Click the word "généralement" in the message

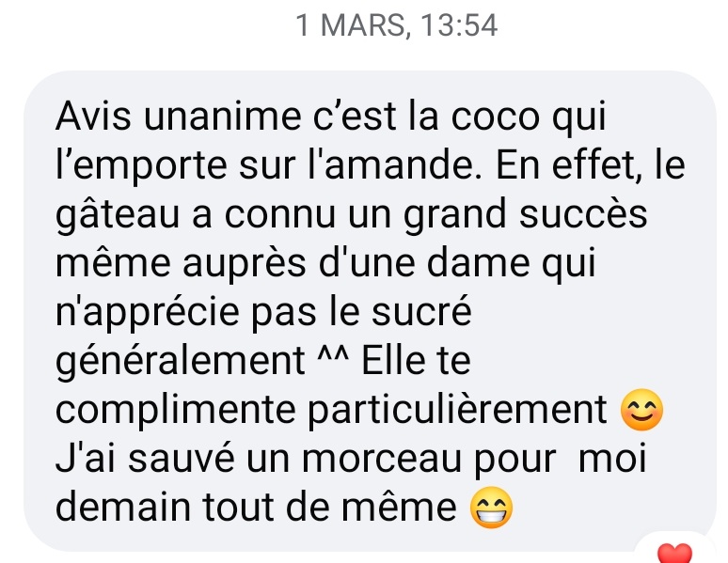coord(181,361)
